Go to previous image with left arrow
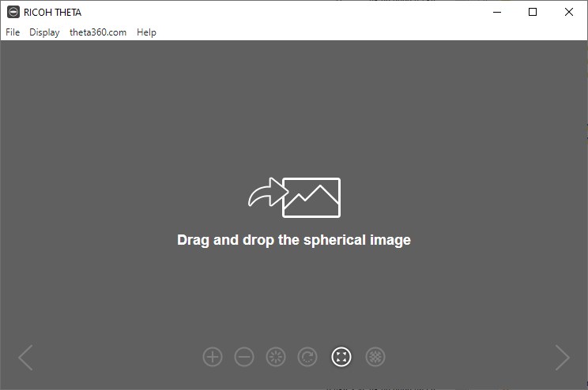The image size is (588, 390). pos(25,358)
